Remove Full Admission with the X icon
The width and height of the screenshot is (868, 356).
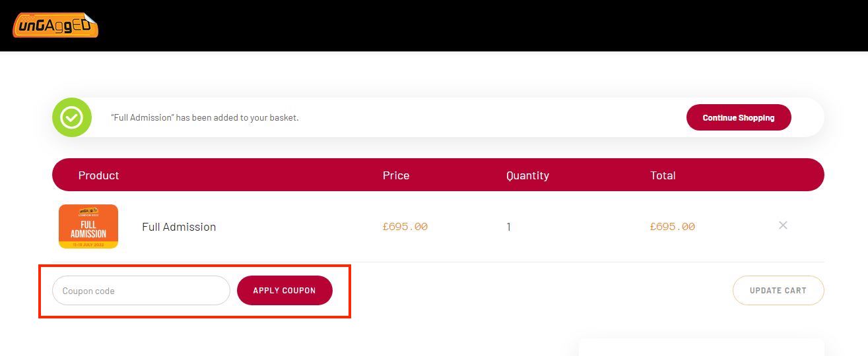point(783,225)
